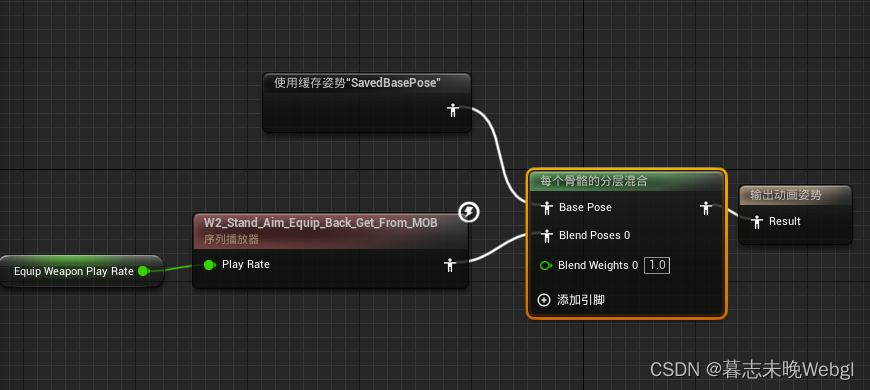Click the Blend Weights 0 label

coord(598,266)
